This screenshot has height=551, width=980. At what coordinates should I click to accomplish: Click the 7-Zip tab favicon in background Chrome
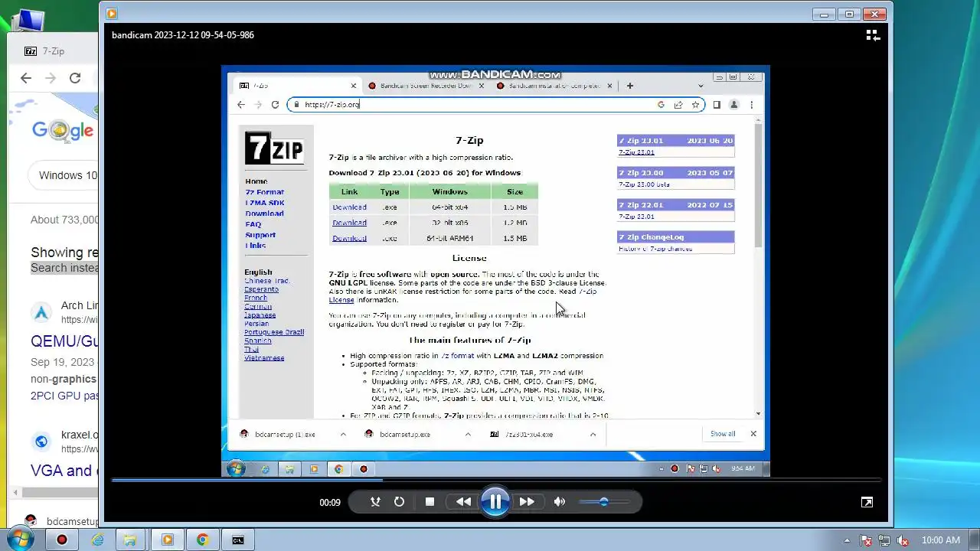31,51
